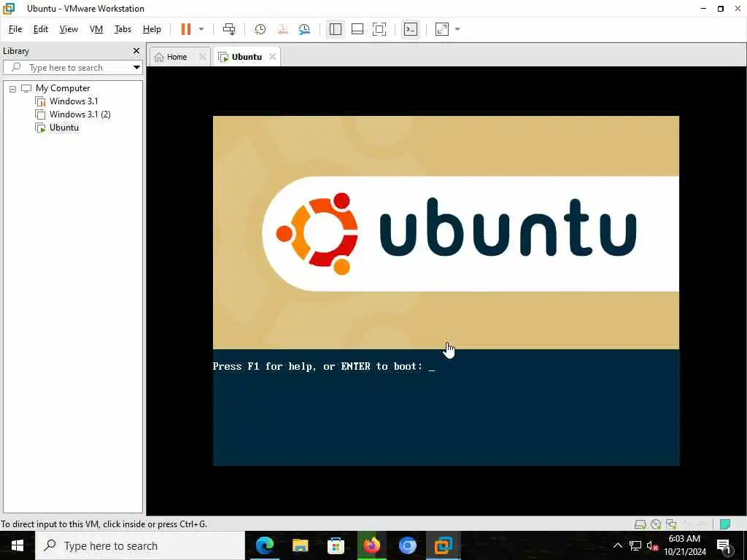Maximize the VMware Workstation window
The height and width of the screenshot is (560, 747).
point(721,9)
